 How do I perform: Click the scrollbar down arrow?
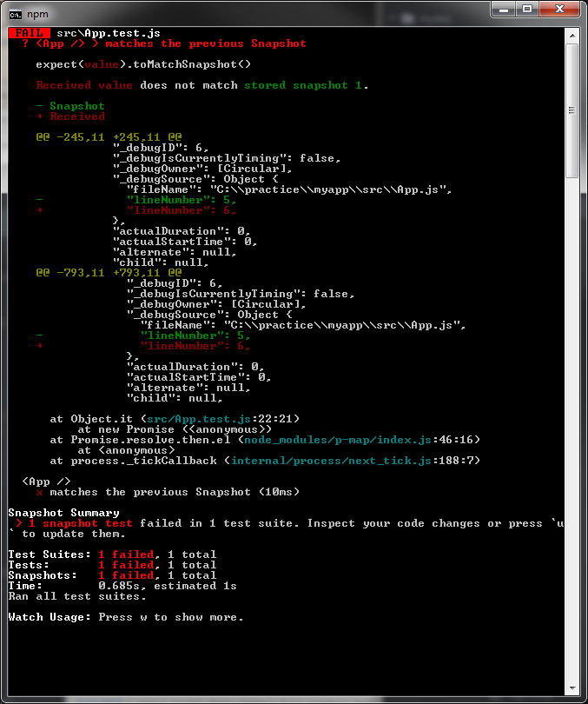572,687
